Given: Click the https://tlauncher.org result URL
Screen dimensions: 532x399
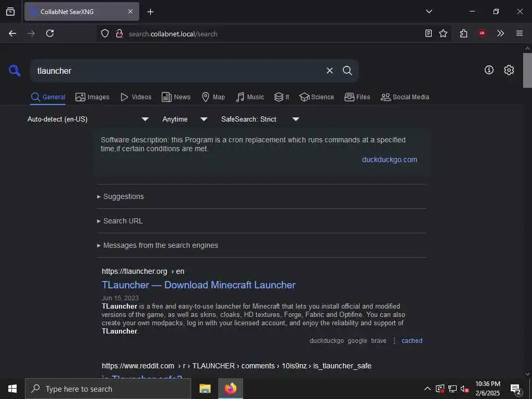Looking at the screenshot, I should coord(143,271).
